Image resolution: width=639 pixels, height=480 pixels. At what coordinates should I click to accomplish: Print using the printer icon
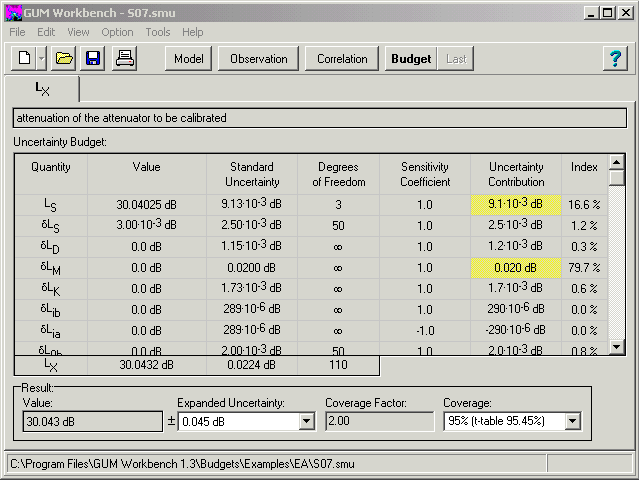pyautogui.click(x=124, y=58)
